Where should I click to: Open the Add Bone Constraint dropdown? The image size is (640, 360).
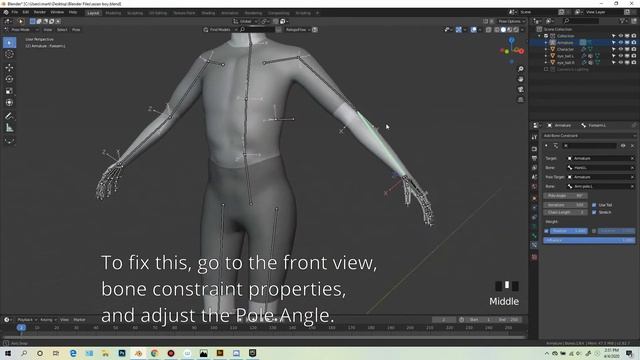tap(589, 136)
